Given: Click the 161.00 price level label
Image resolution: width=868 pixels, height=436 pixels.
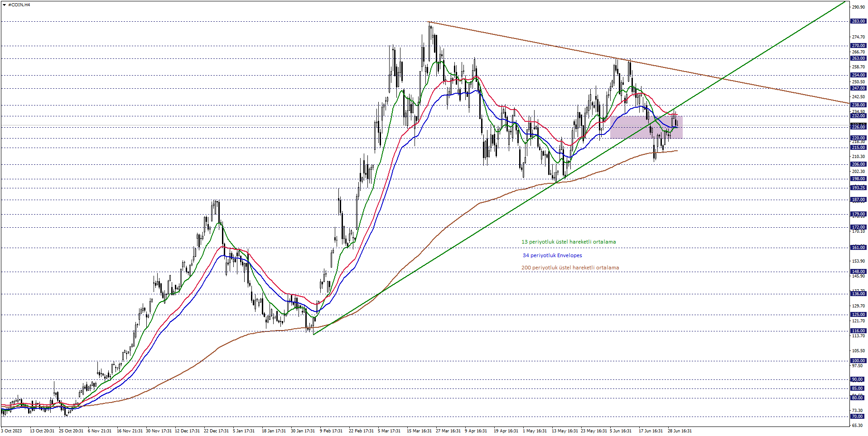Looking at the screenshot, I should (x=858, y=248).
